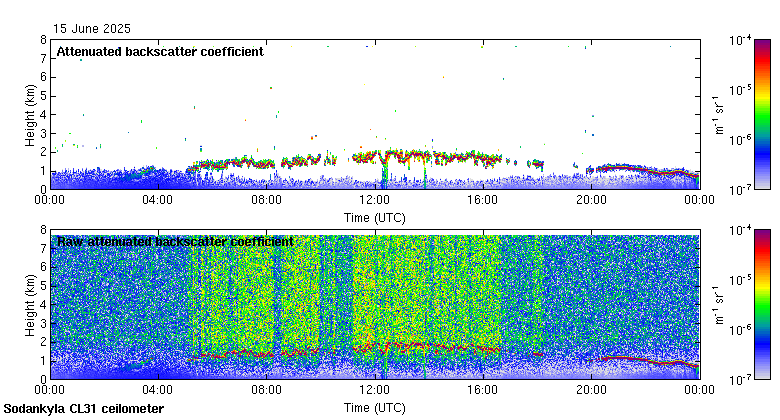The height and width of the screenshot is (420, 780).
Task: Click the 08:00 tick of the Raw backscatter plot
Action: [x=266, y=390]
